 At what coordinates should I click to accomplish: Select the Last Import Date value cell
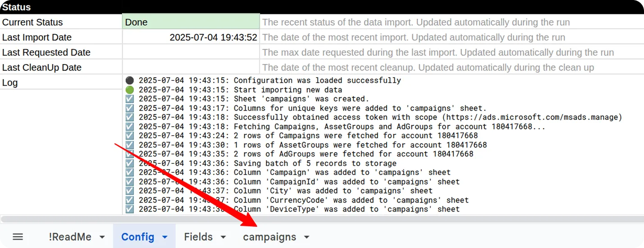tap(191, 37)
